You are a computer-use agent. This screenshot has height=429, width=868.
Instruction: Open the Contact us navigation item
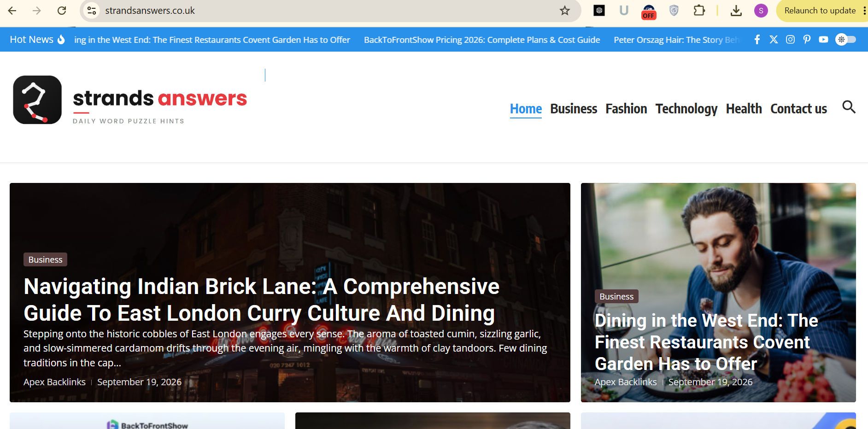798,109
